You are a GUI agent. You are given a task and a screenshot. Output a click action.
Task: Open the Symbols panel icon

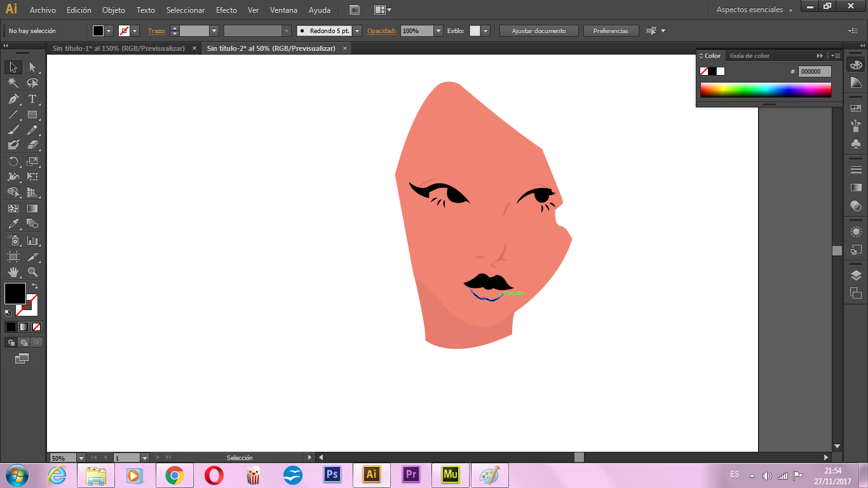pos(856,144)
